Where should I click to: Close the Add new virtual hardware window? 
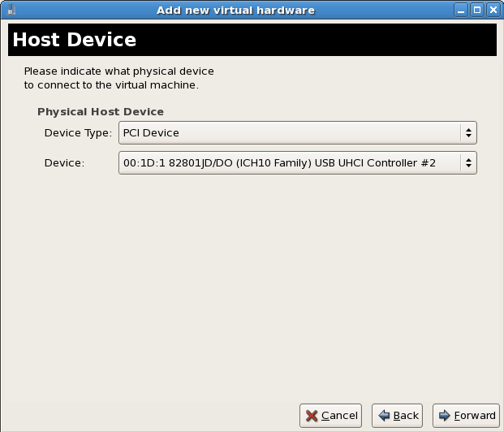(x=493, y=11)
